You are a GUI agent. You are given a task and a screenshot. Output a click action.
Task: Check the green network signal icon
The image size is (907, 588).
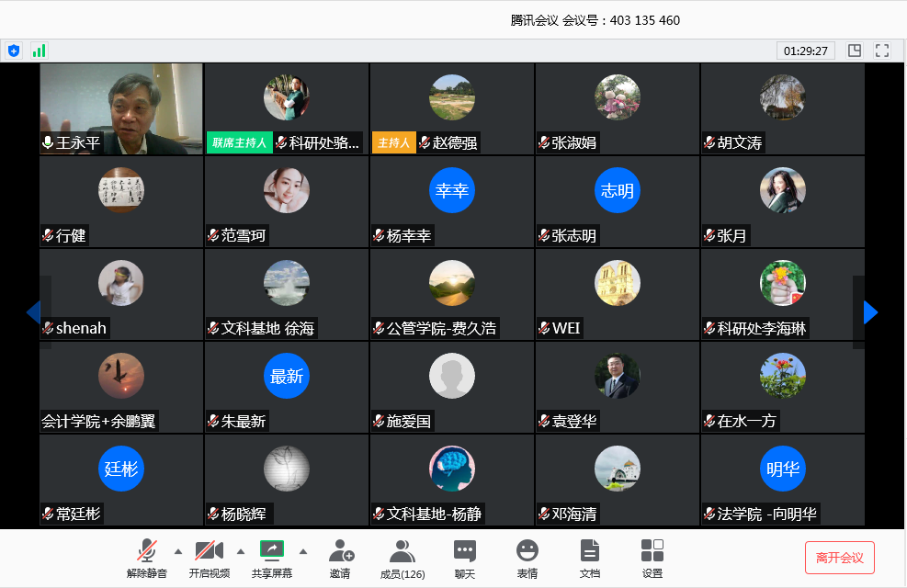[x=39, y=51]
